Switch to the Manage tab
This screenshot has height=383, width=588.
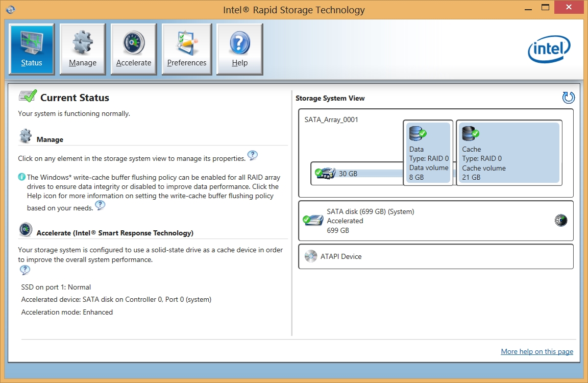pyautogui.click(x=83, y=50)
